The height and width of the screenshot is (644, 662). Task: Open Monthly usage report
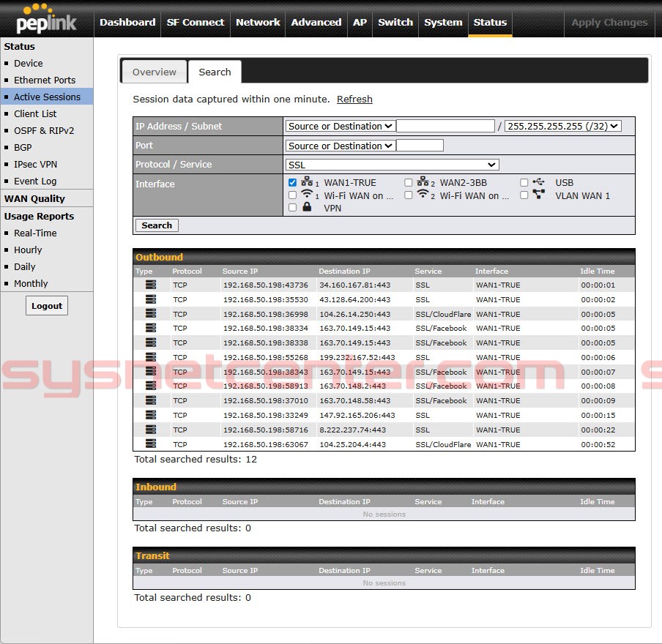point(31,284)
